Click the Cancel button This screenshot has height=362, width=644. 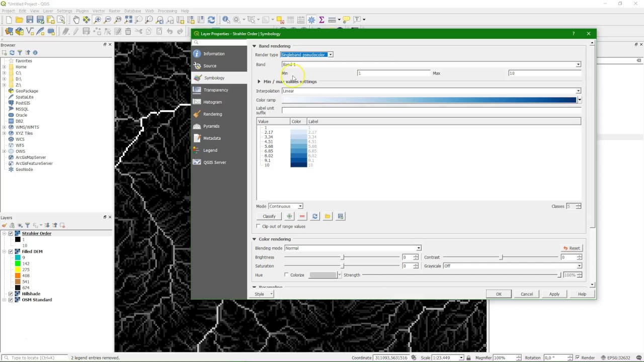tap(527, 294)
